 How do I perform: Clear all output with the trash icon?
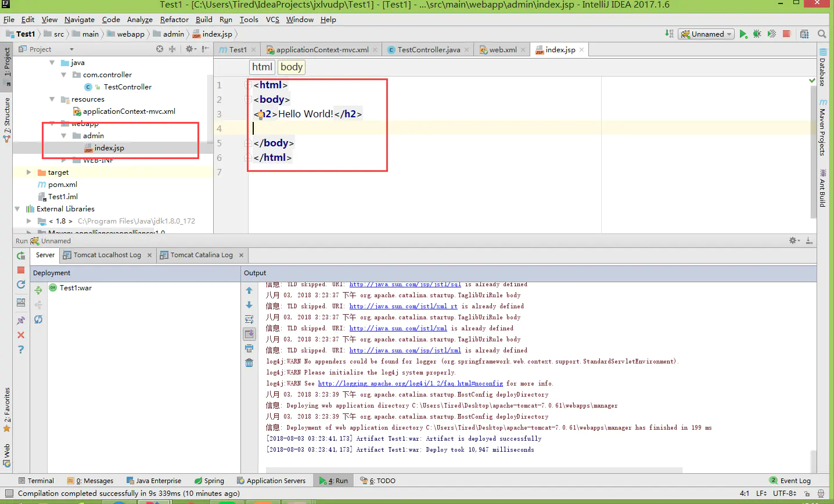pos(249,363)
